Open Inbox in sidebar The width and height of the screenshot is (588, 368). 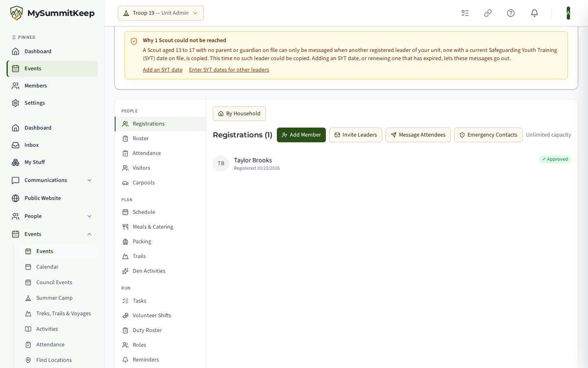52,145
